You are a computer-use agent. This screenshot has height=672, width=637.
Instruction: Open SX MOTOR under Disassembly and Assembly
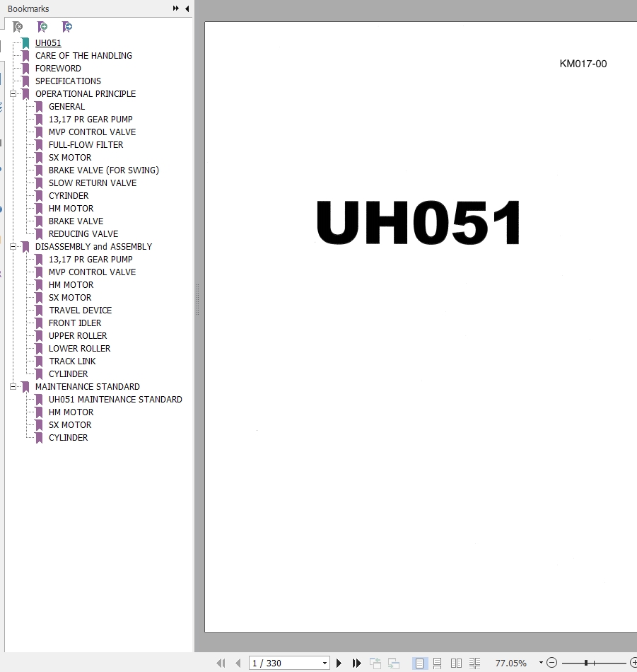tap(70, 297)
